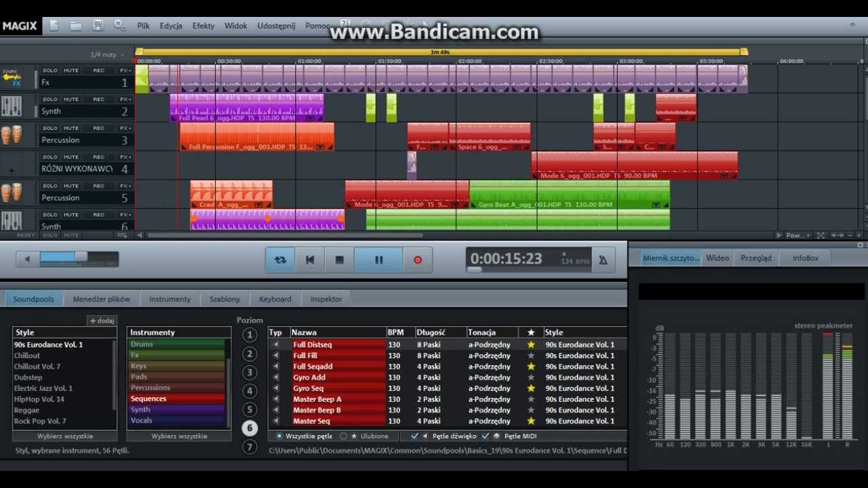Click Wybierz wszystkie under Style list

pos(65,436)
